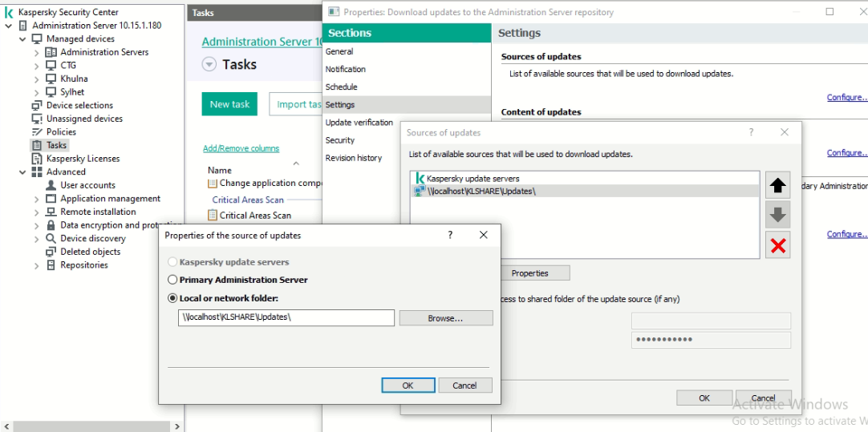Open the Add/Remove columns link

(241, 148)
